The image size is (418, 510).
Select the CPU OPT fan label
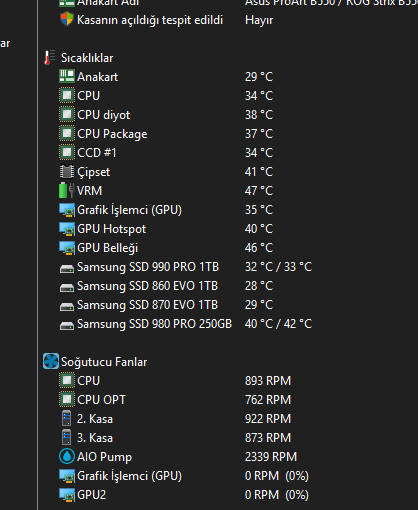[101, 400]
